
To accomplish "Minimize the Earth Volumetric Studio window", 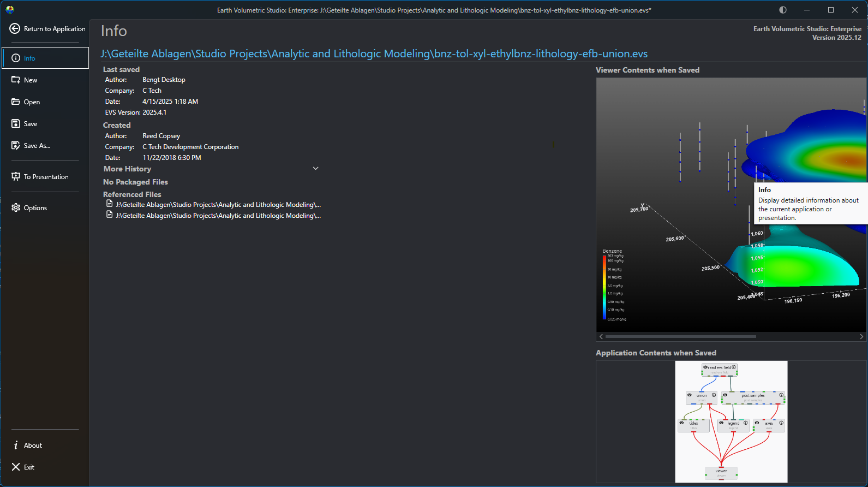I will [807, 10].
